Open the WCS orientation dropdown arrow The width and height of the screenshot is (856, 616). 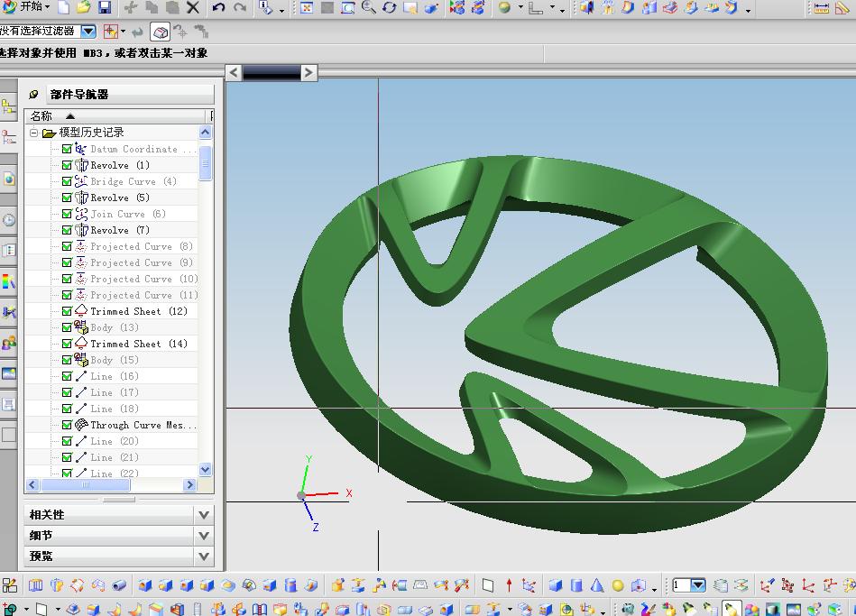coord(552,7)
